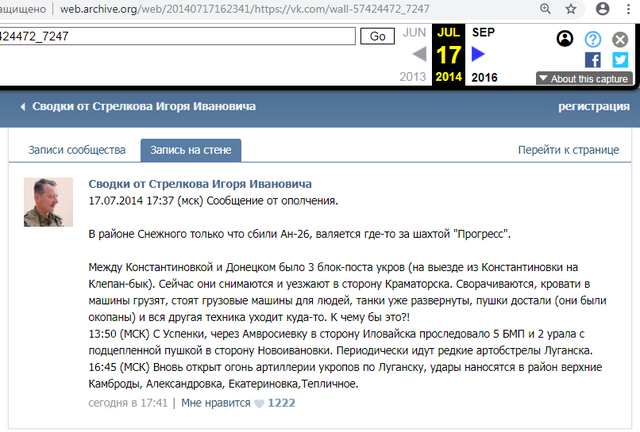Jump to 2013 captures
Image resolution: width=640 pixels, height=432 pixels.
(x=413, y=77)
